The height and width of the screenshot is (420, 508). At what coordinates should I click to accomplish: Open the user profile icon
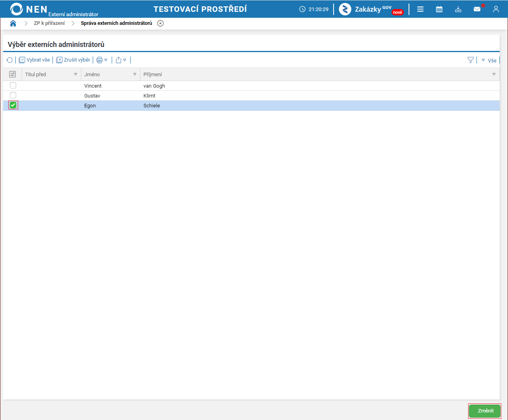pos(496,9)
